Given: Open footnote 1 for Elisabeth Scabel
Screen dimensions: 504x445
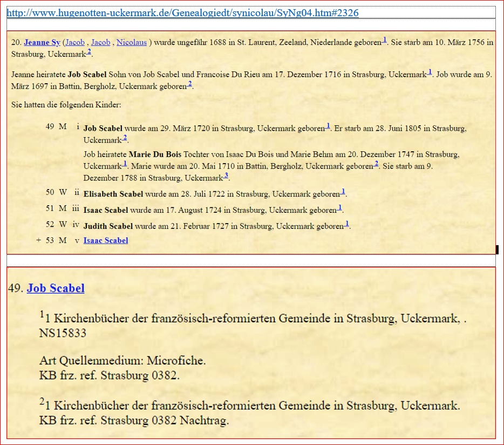Looking at the screenshot, I should 343,192.
